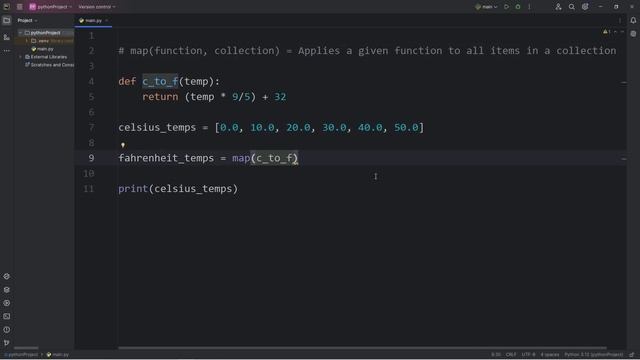
Task: Open more run actions menu
Action: point(529,7)
